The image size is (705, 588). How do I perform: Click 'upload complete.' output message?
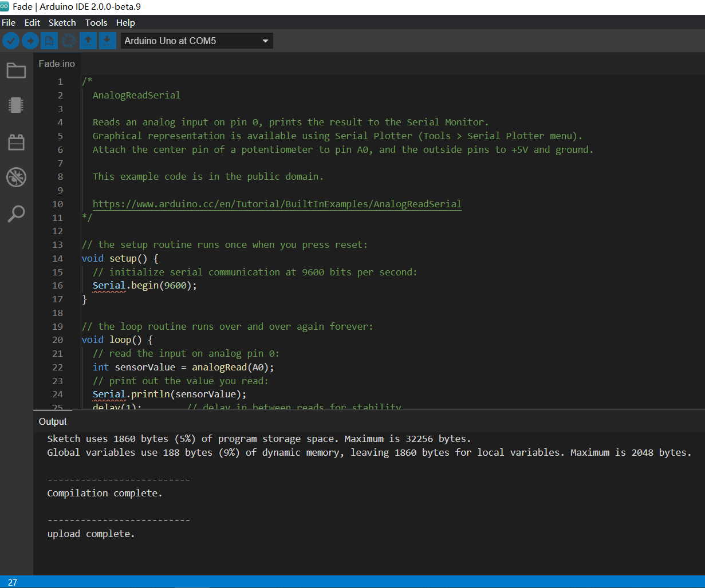pos(91,534)
